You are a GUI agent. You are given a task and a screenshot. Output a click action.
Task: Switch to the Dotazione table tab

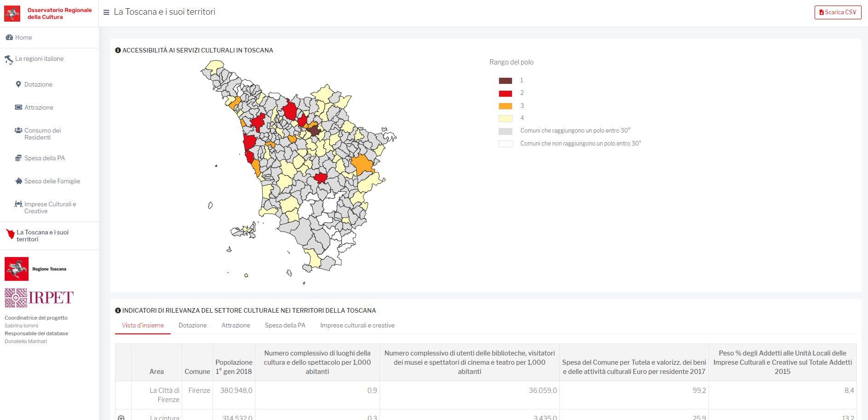[192, 325]
